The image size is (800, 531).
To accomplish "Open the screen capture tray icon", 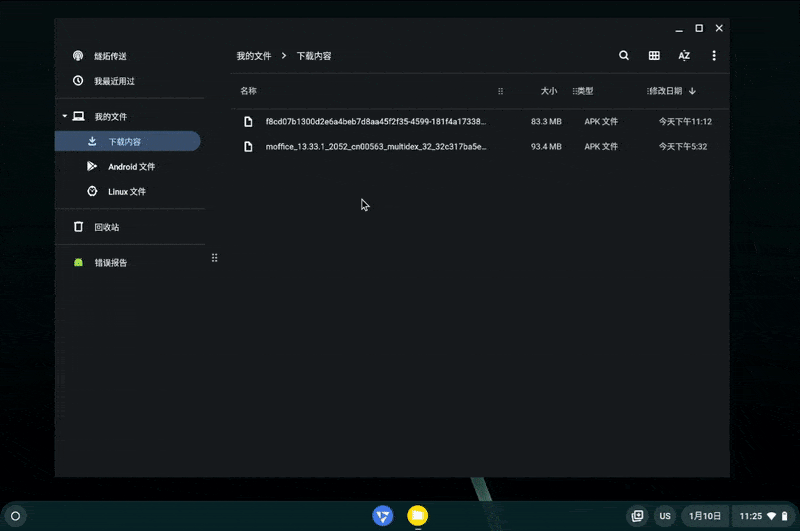I will point(637,516).
